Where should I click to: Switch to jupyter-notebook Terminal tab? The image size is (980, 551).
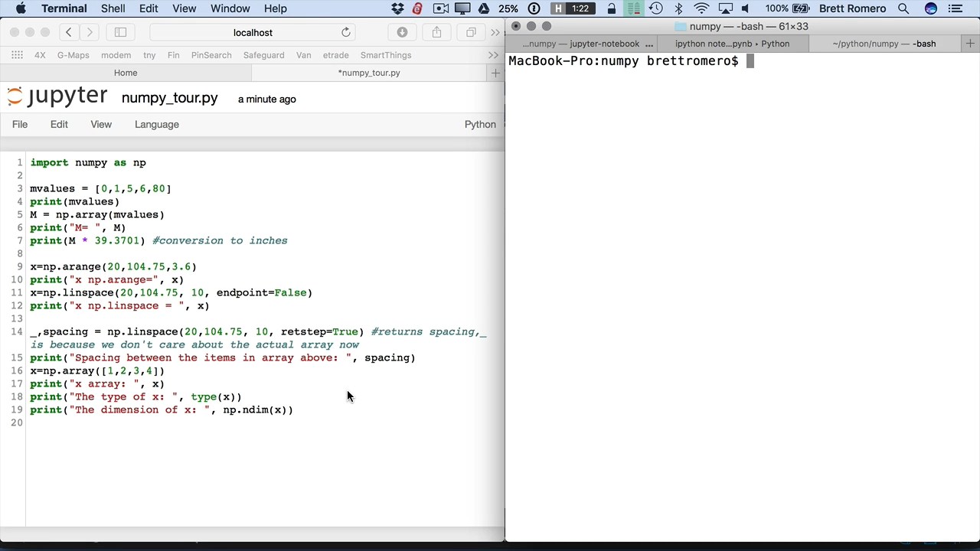(x=582, y=44)
